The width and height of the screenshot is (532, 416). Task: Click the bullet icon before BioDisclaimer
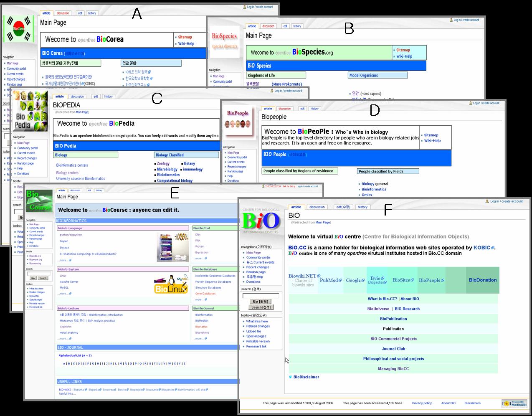(x=290, y=377)
